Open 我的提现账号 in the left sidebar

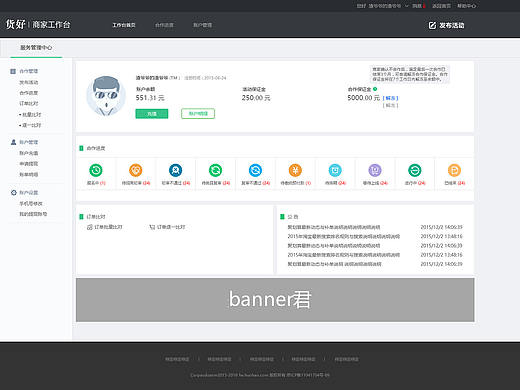pyautogui.click(x=33, y=214)
